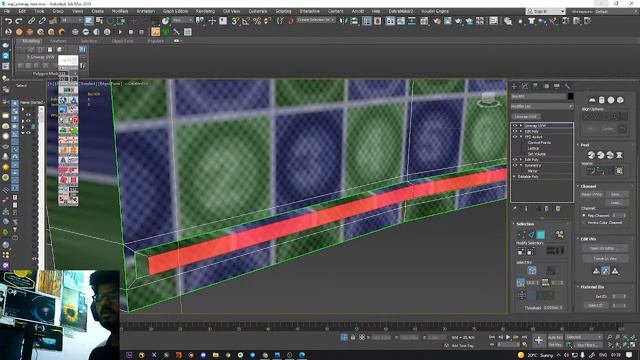Click the Select ID button

click(x=596, y=305)
